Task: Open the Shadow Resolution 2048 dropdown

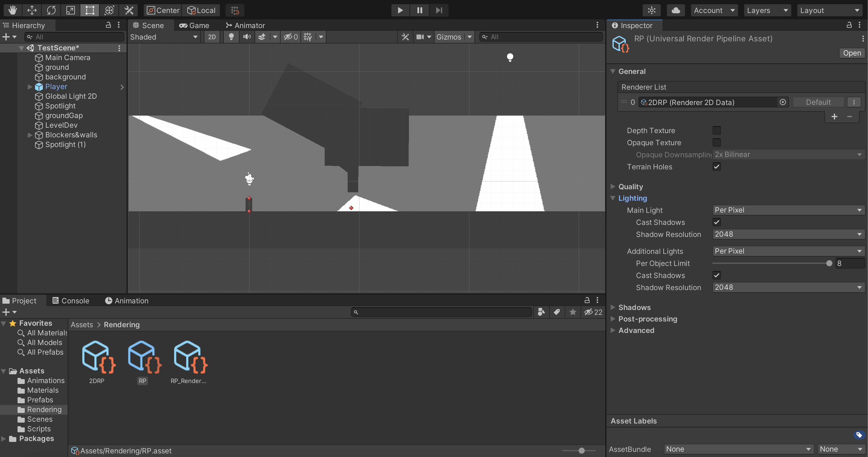Action: pos(788,234)
